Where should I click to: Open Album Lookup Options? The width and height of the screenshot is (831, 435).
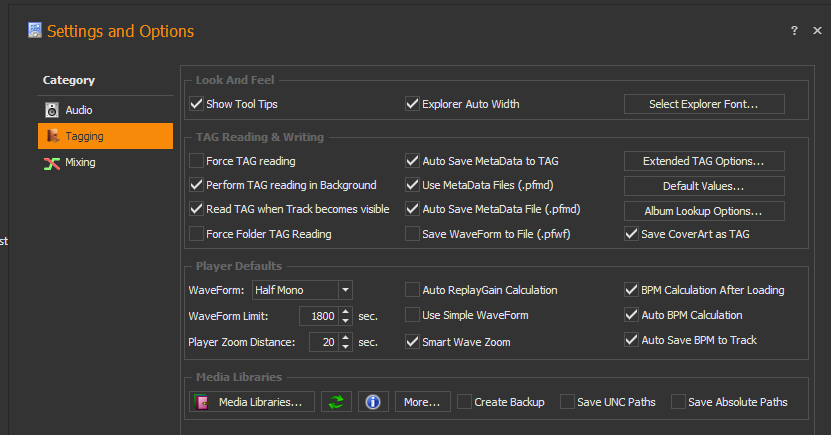tap(704, 211)
